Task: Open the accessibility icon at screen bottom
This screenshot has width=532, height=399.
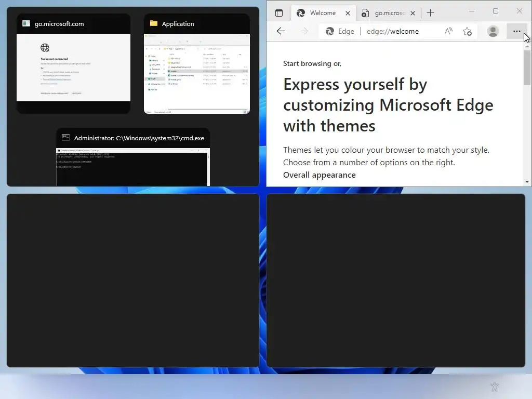Action: 495,387
